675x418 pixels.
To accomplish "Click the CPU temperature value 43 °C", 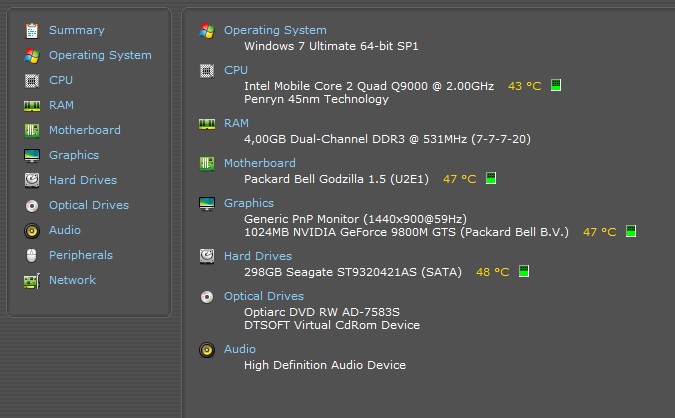I will (524, 86).
